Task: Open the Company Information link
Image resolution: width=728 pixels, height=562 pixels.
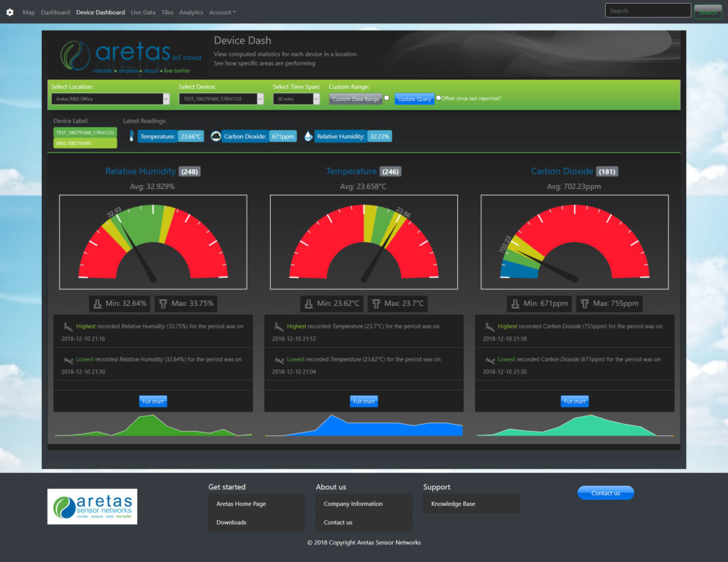Action: [353, 504]
